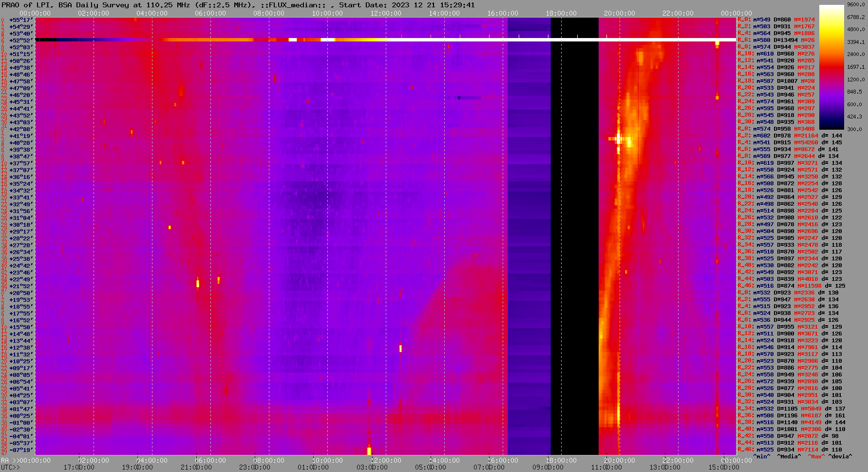Click the ^min^ column legend
The height and width of the screenshot is (472, 868).
[762, 456]
